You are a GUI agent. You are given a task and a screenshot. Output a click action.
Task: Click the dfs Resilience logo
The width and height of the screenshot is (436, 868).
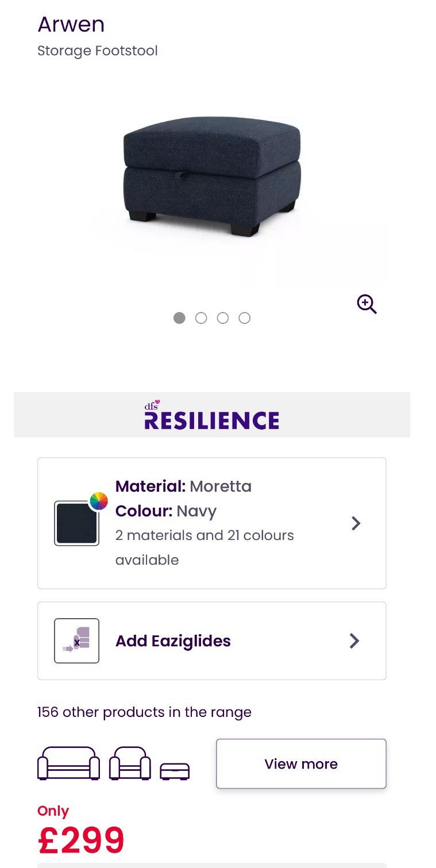coord(211,415)
